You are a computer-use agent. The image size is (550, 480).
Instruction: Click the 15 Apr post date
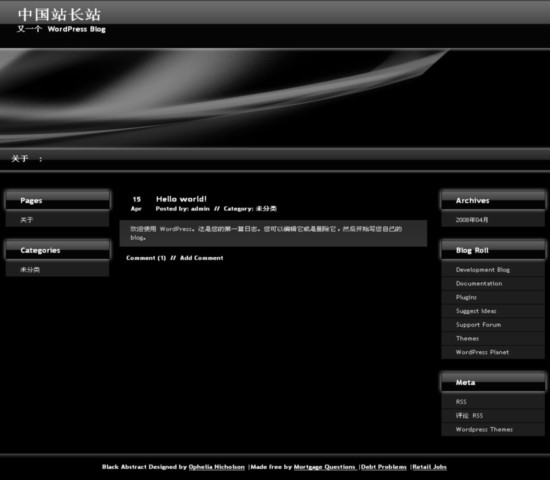point(136,204)
